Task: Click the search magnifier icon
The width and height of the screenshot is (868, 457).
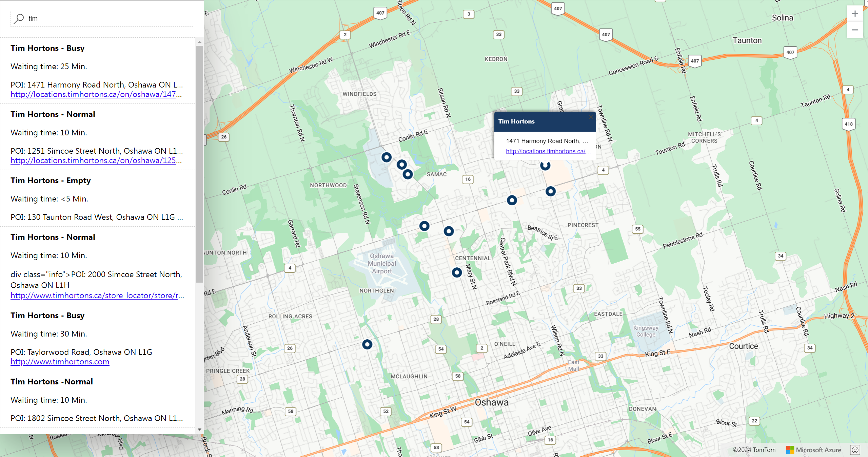Action: [19, 19]
